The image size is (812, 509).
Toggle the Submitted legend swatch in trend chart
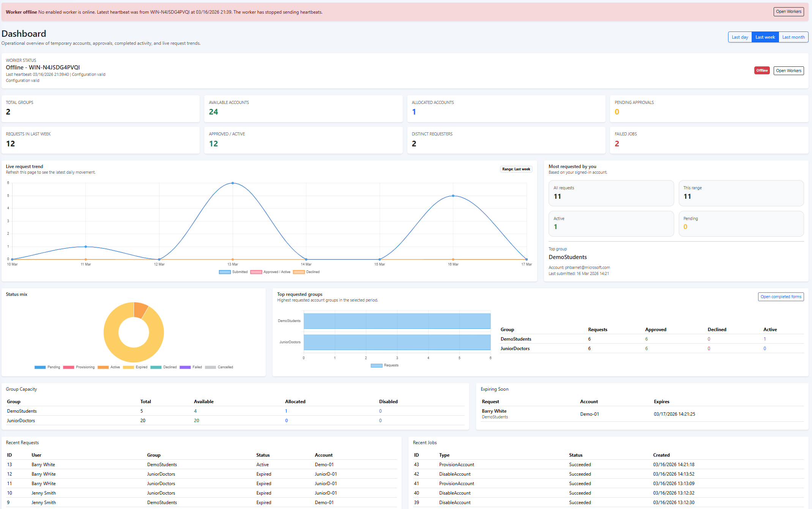pos(225,272)
